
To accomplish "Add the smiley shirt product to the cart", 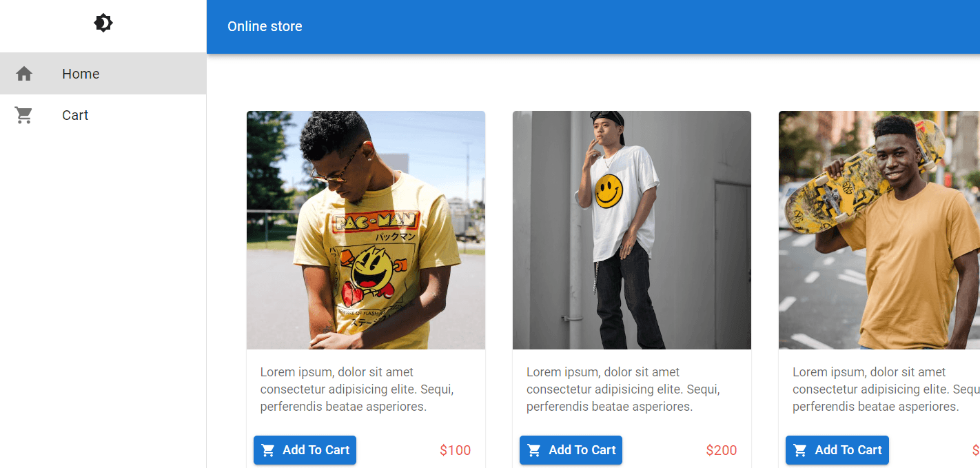I will [x=571, y=450].
